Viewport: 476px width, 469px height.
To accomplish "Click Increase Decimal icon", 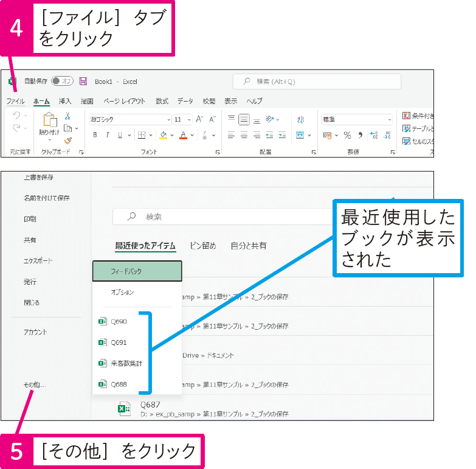I will tap(374, 135).
